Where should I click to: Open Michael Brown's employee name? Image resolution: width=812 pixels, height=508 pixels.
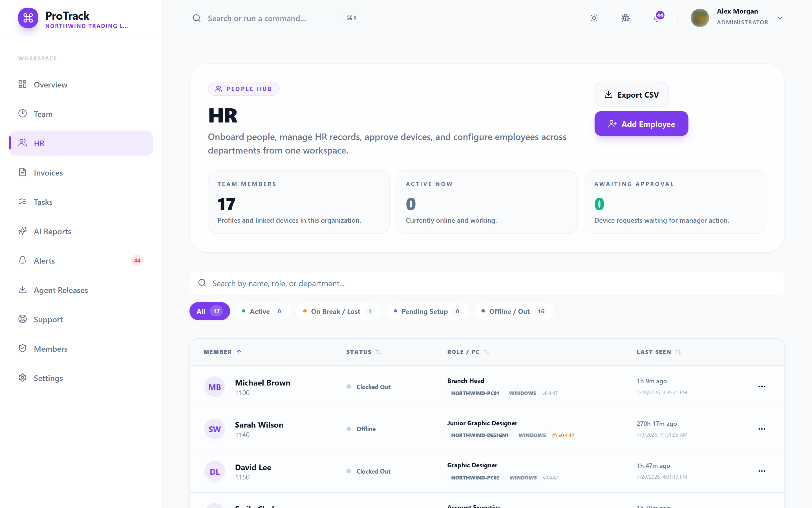pyautogui.click(x=262, y=382)
